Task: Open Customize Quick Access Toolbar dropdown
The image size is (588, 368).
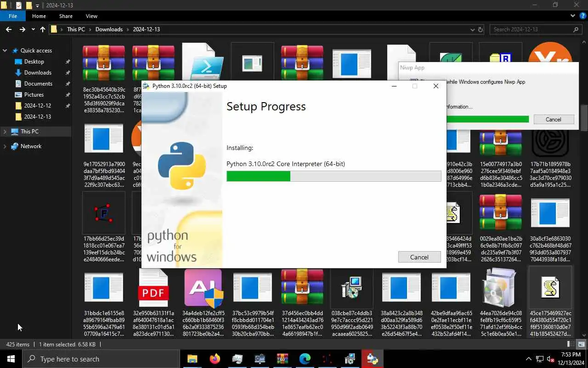Action: click(38, 6)
